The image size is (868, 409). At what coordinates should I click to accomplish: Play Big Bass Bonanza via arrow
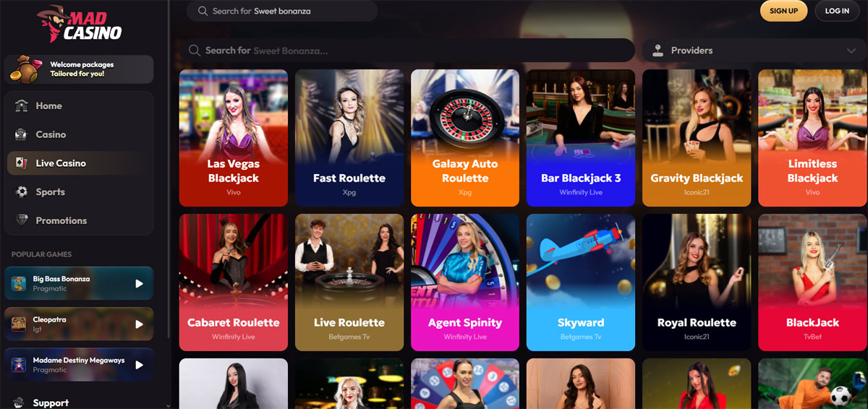click(140, 283)
